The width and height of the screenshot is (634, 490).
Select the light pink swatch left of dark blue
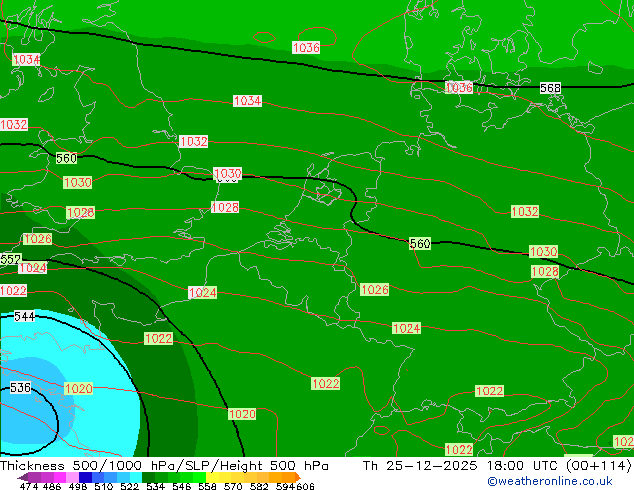[x=73, y=477]
